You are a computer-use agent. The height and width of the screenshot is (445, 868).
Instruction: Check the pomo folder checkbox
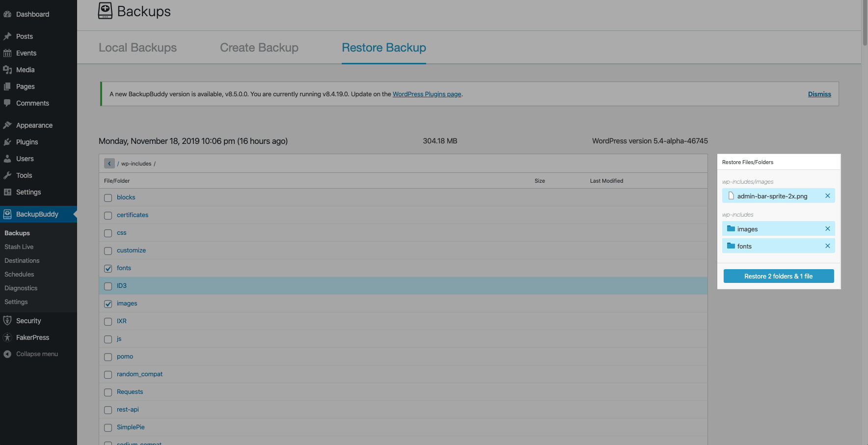[x=108, y=357]
